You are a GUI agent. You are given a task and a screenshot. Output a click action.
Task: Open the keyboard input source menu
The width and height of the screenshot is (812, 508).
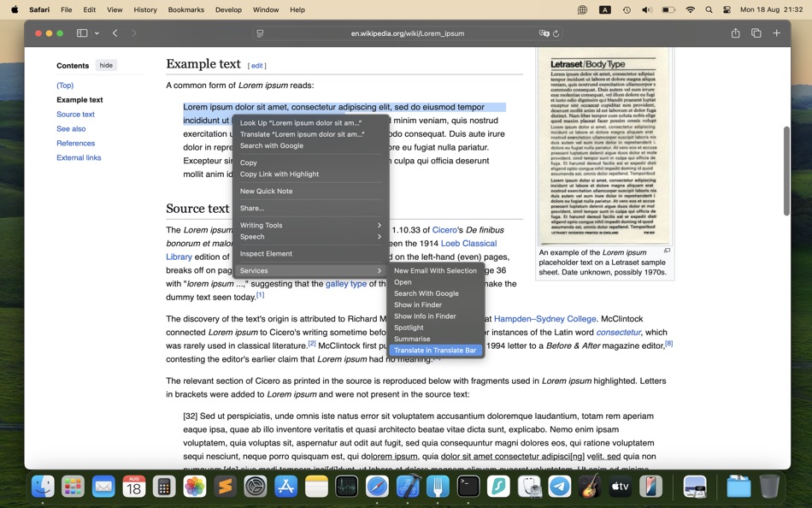tap(604, 9)
